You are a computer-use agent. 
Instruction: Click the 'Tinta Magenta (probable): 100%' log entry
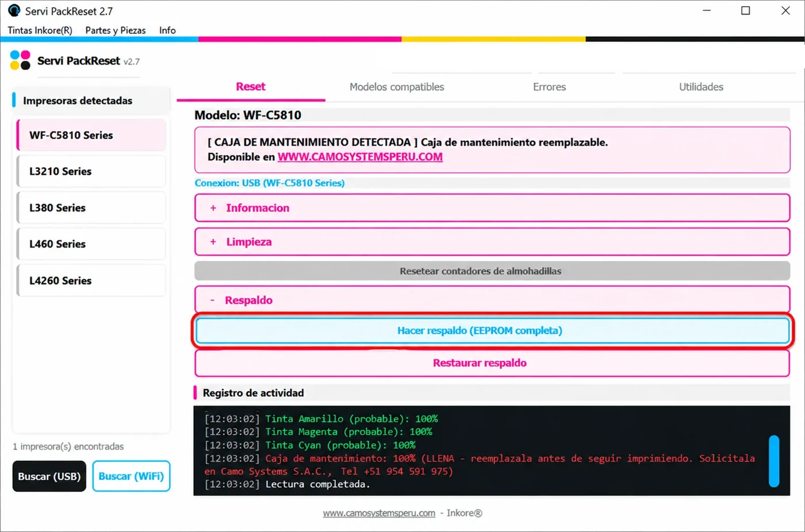[x=319, y=432]
